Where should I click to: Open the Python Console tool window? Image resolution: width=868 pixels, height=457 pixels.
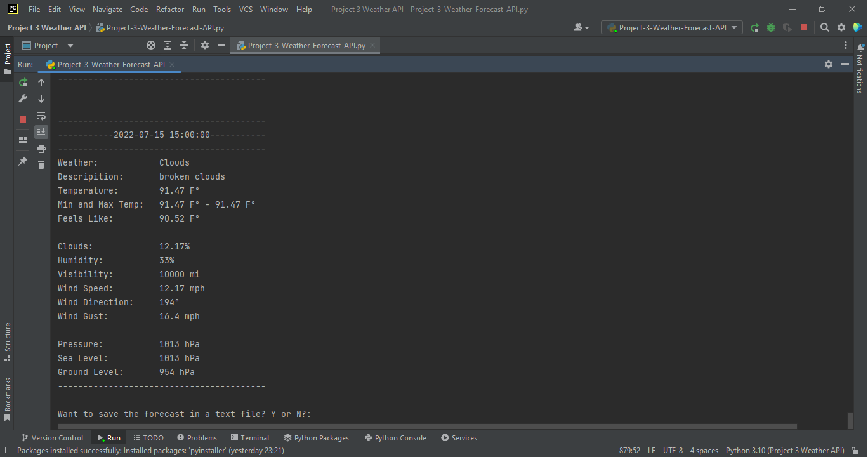click(395, 437)
